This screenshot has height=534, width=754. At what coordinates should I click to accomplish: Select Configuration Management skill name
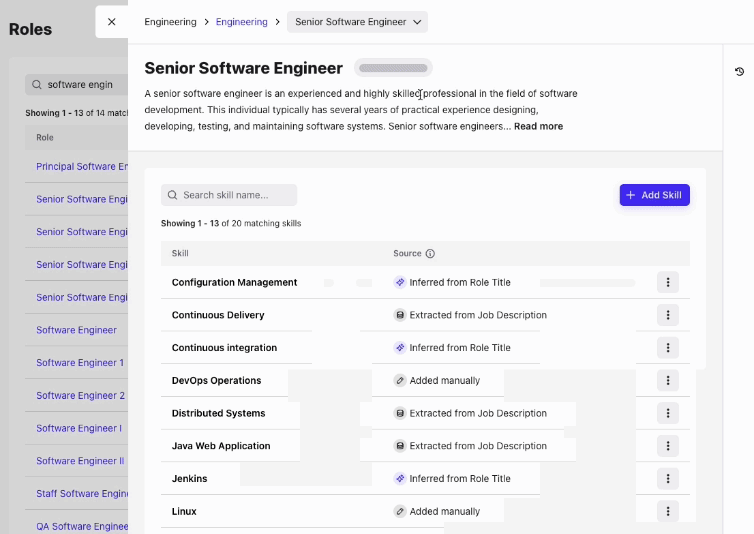(234, 282)
